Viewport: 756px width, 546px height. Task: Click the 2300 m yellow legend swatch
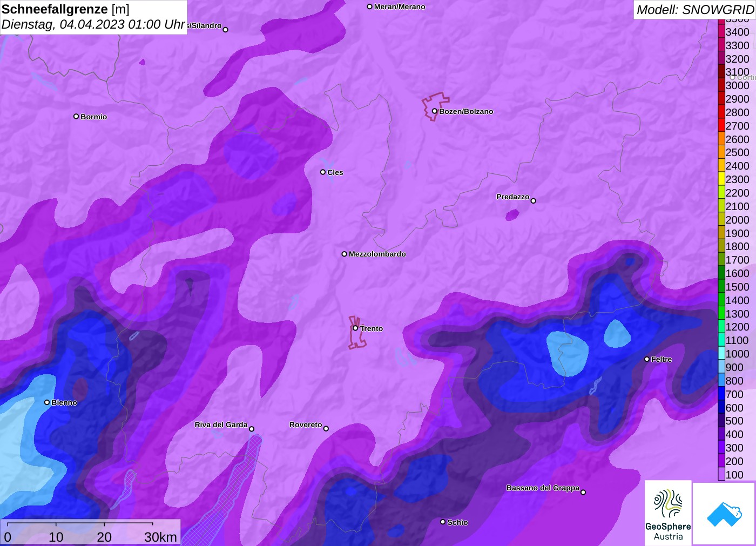[721, 179]
